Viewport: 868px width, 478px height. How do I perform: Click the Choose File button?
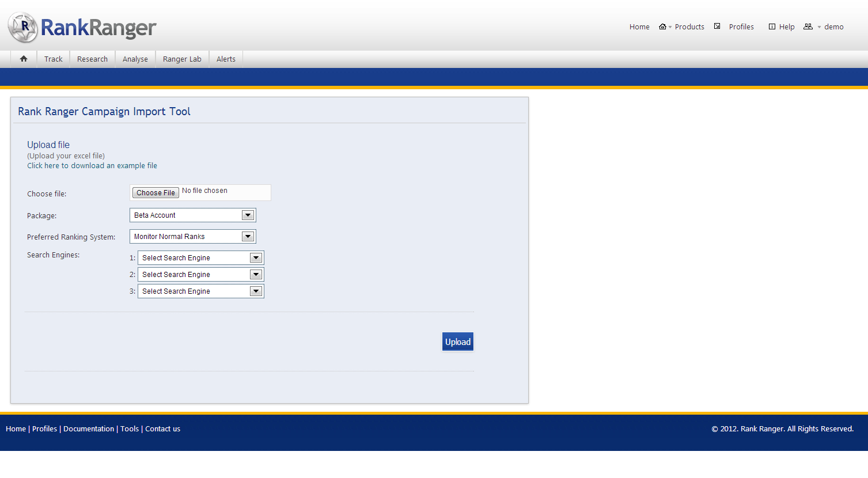click(156, 193)
